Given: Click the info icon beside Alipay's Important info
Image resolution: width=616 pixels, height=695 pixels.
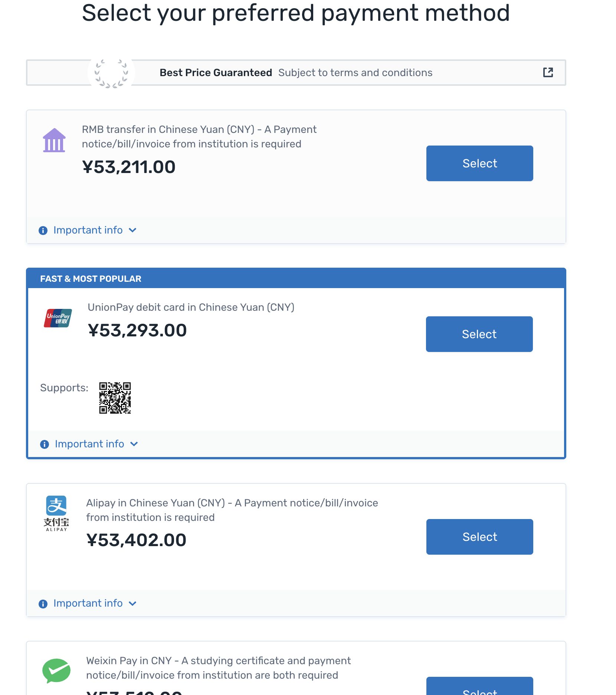Looking at the screenshot, I should pos(43,604).
